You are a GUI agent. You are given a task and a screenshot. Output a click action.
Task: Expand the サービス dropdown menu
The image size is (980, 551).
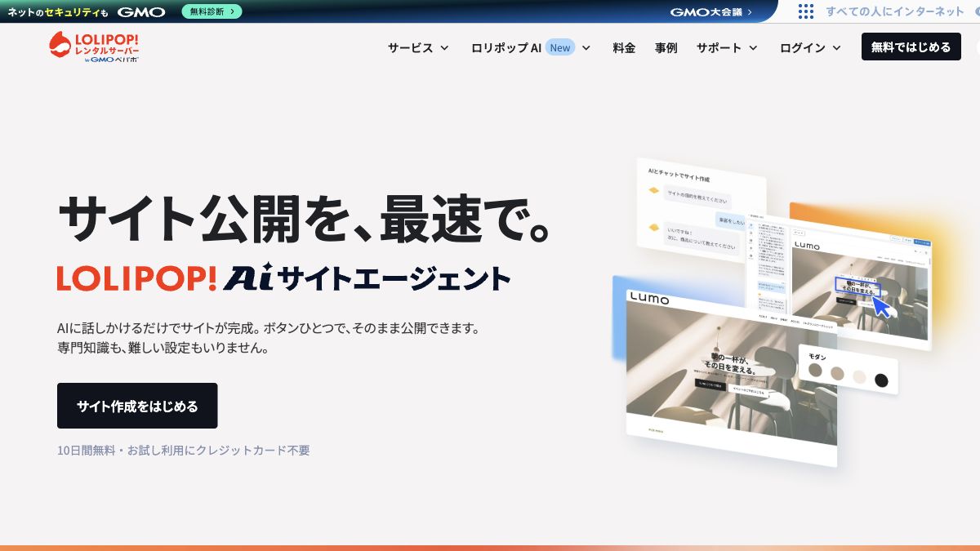coord(418,47)
